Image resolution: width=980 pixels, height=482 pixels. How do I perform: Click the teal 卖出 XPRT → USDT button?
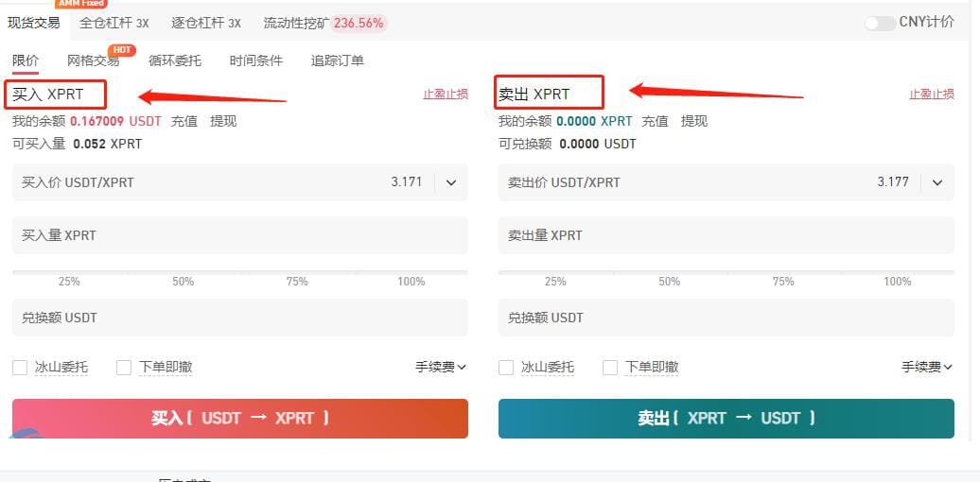[x=726, y=419]
